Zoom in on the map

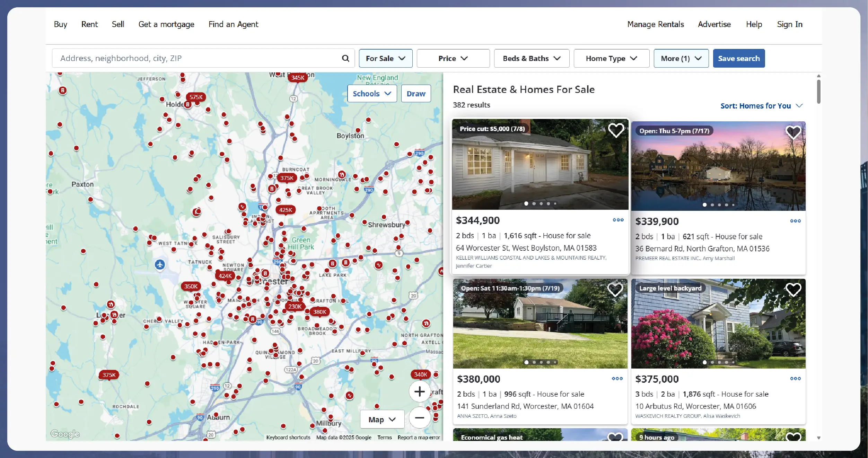(419, 391)
